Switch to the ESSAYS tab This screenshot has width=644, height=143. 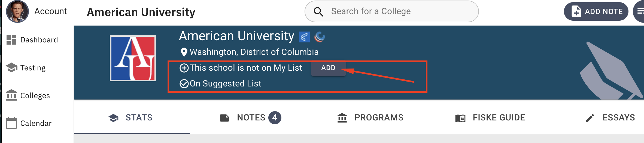tap(610, 118)
